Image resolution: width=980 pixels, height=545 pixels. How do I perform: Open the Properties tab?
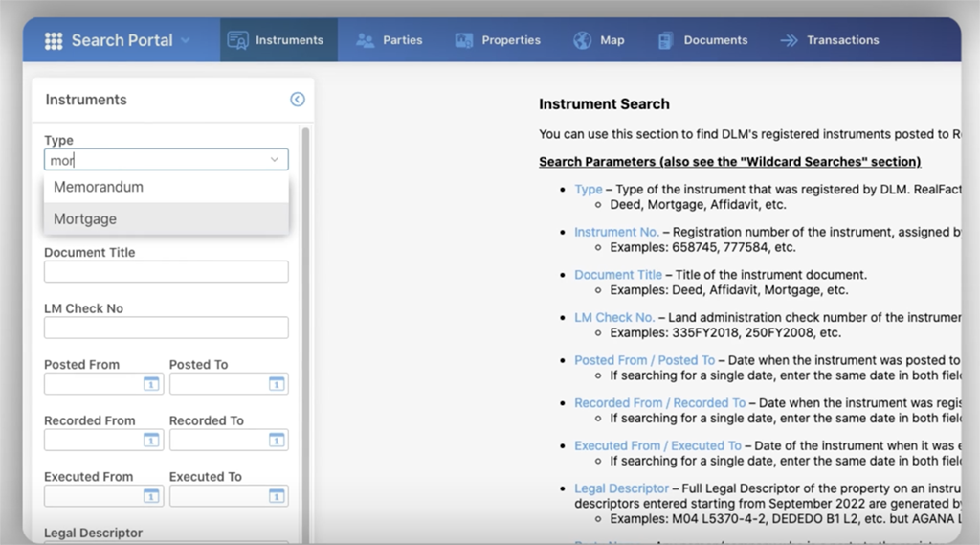coord(498,40)
